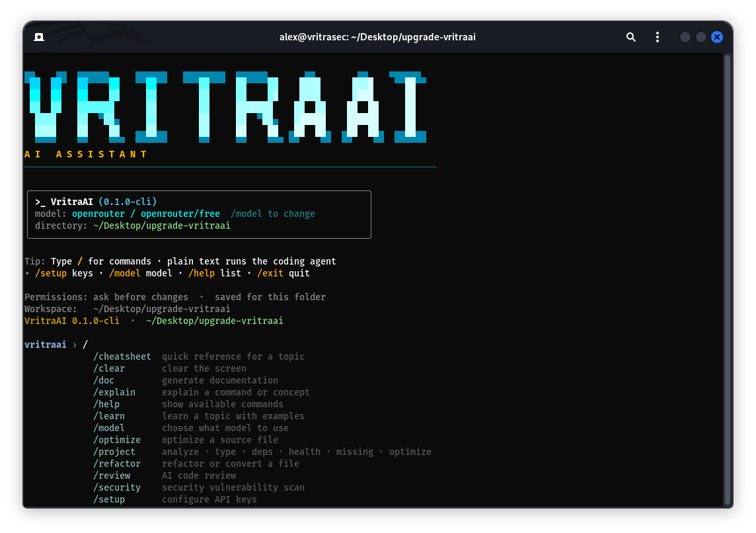756x533 pixels.
Task: Click 'explain a command or concept' text
Action: coord(236,392)
